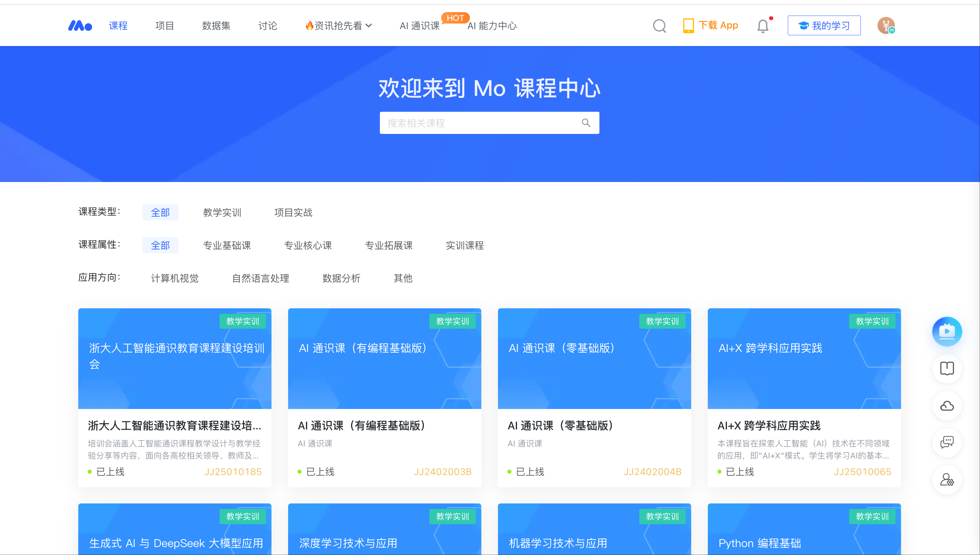Open the book icon in sidebar
The height and width of the screenshot is (555, 980).
coord(946,368)
